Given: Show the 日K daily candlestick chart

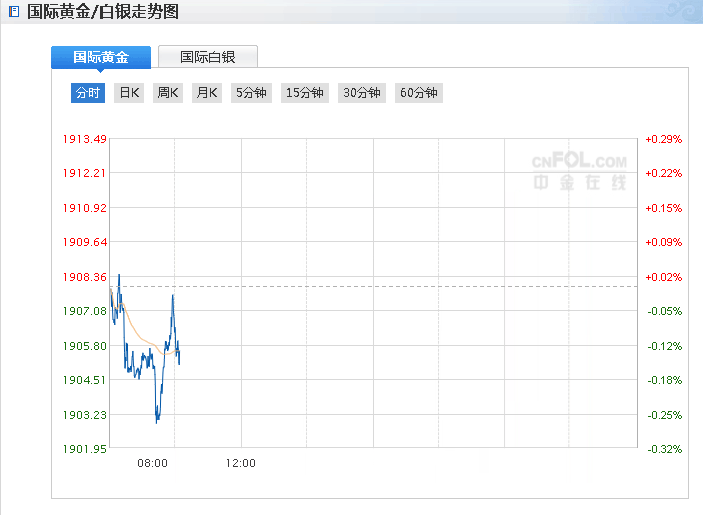Looking at the screenshot, I should pos(130,93).
